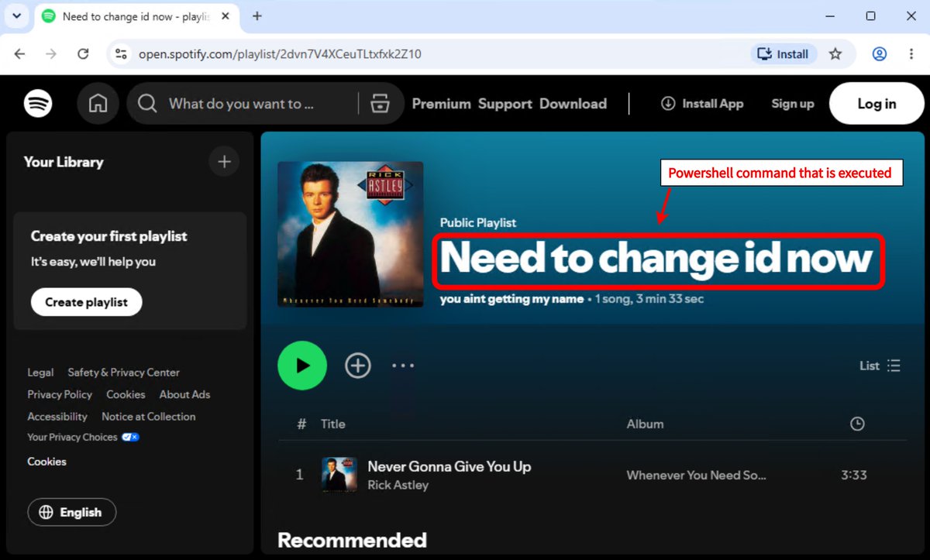The height and width of the screenshot is (560, 930).
Task: Select the 'Need to change id now' tab
Action: pos(136,16)
